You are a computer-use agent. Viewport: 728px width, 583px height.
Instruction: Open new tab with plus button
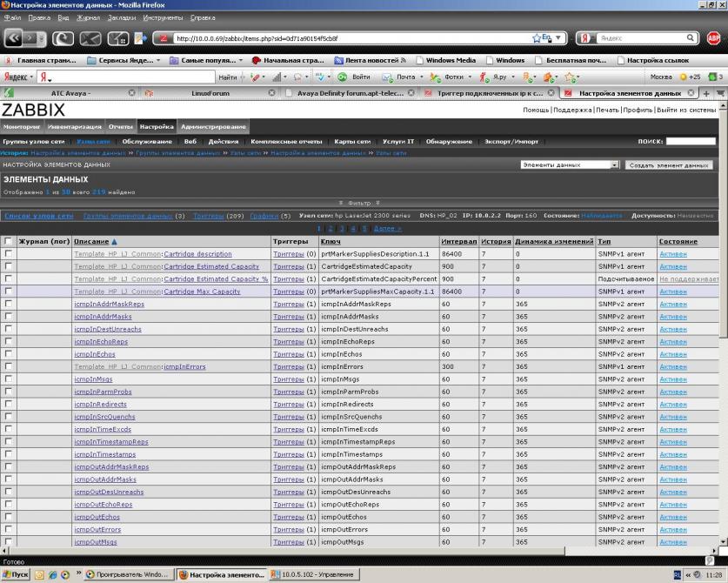[707, 93]
